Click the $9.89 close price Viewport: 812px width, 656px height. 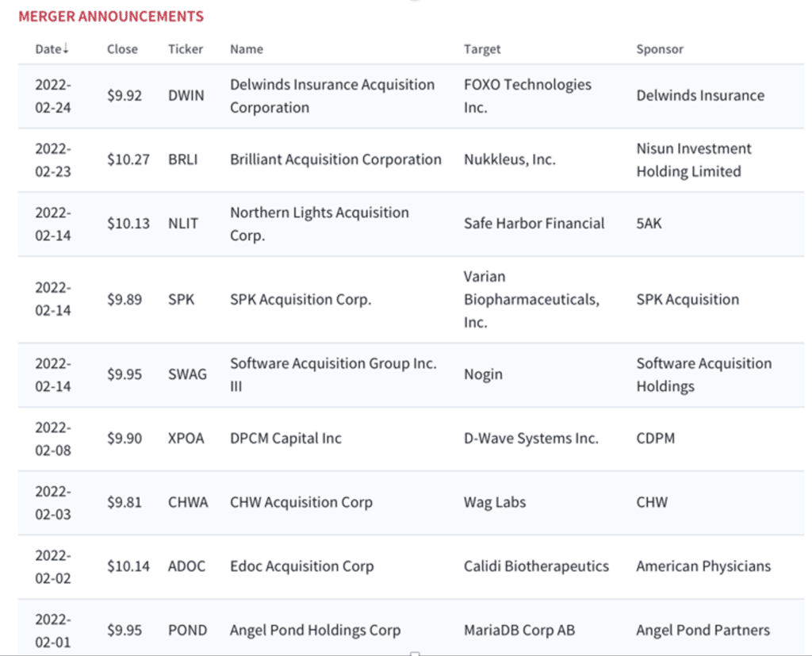[x=124, y=300]
